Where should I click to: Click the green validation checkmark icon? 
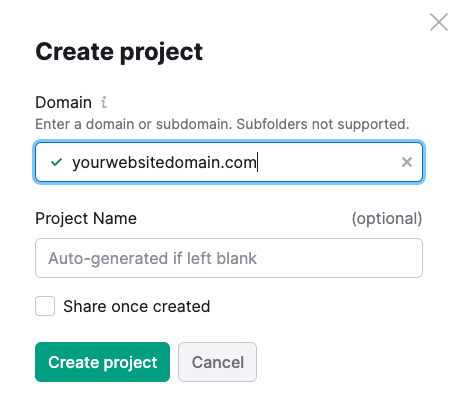coord(56,162)
